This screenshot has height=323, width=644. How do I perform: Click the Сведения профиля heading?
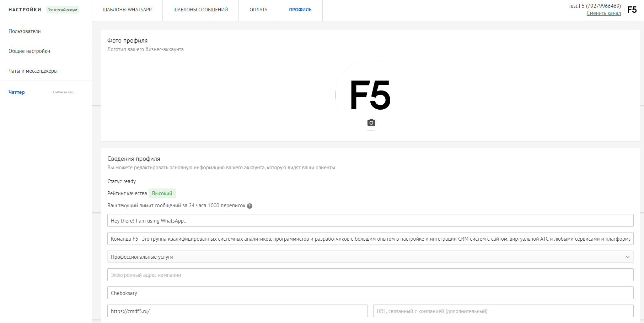134,159
